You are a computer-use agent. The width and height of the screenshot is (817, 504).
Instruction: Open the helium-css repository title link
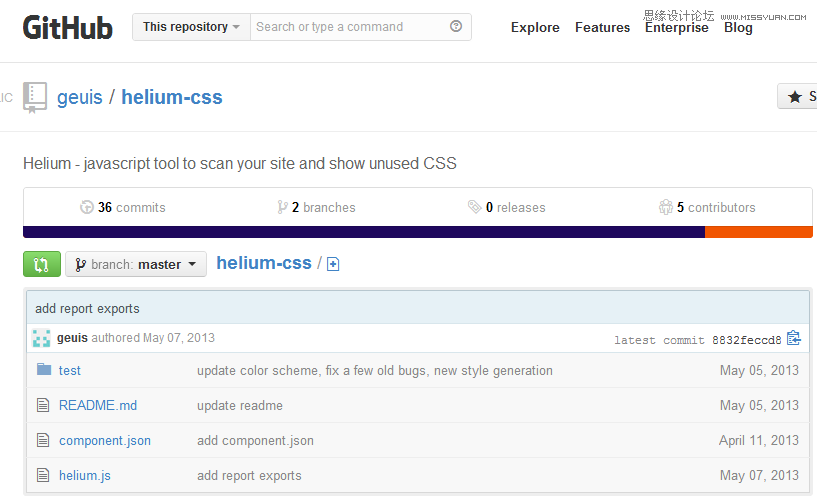coord(172,97)
